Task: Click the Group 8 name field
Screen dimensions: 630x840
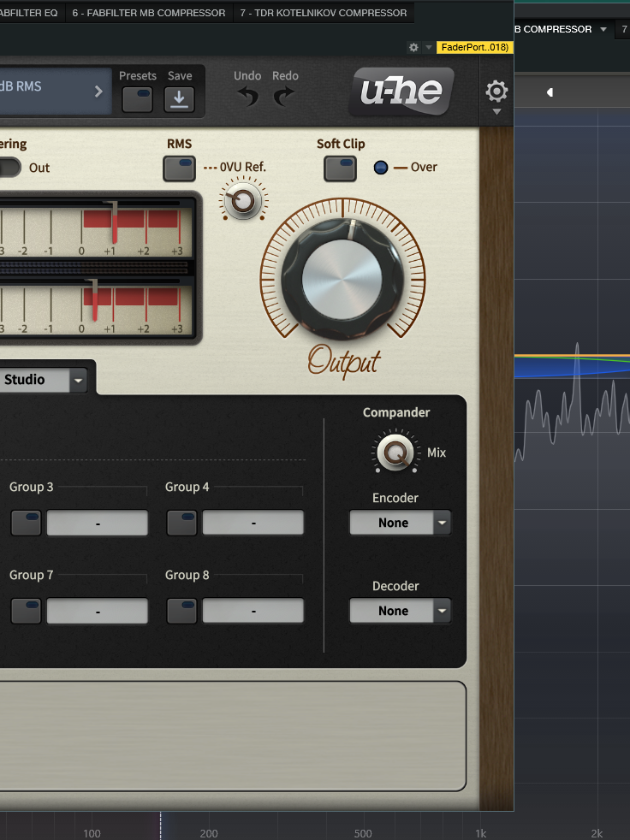Action: click(x=253, y=612)
